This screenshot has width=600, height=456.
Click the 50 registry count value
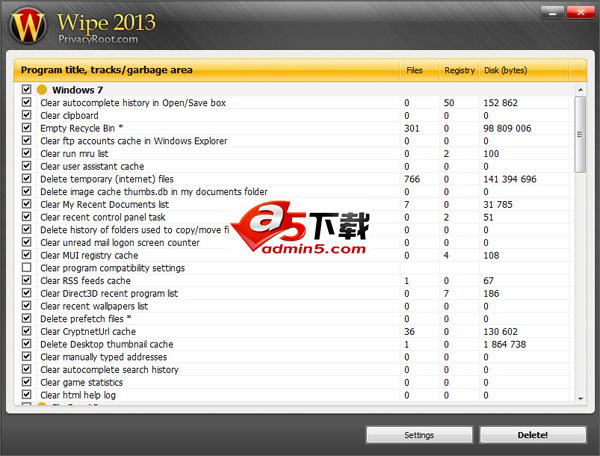point(449,103)
